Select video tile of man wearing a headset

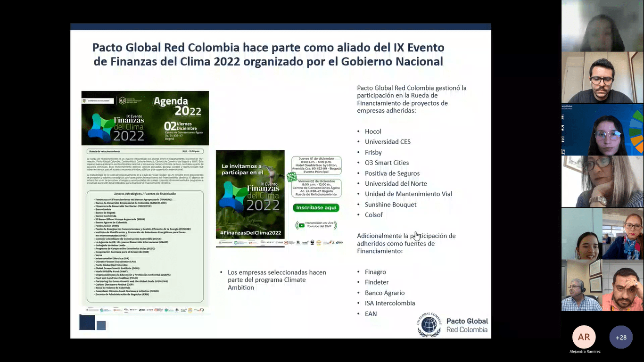coord(581,285)
